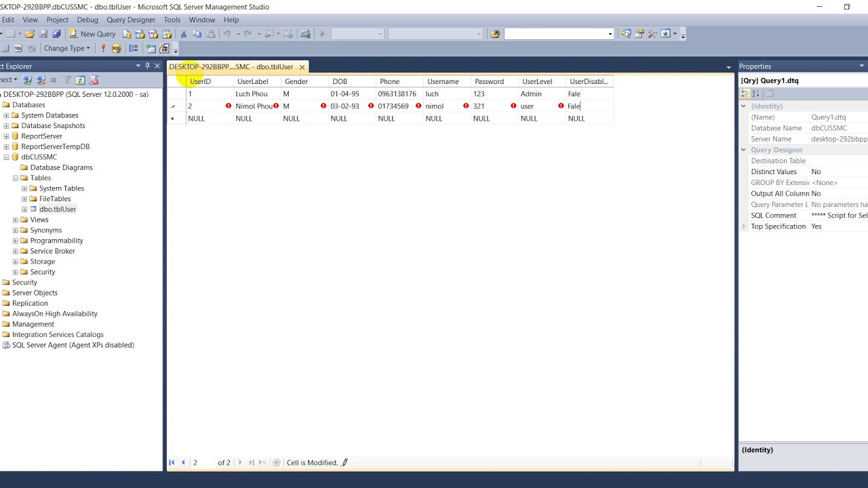This screenshot has width=868, height=488.
Task: Open the find combo box dropdown in toolbar
Action: pos(610,34)
